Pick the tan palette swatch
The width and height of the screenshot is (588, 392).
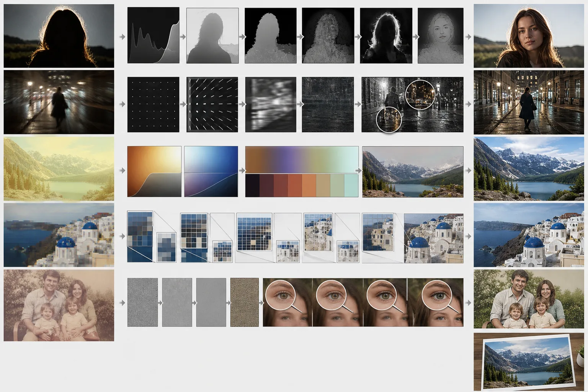pos(323,186)
